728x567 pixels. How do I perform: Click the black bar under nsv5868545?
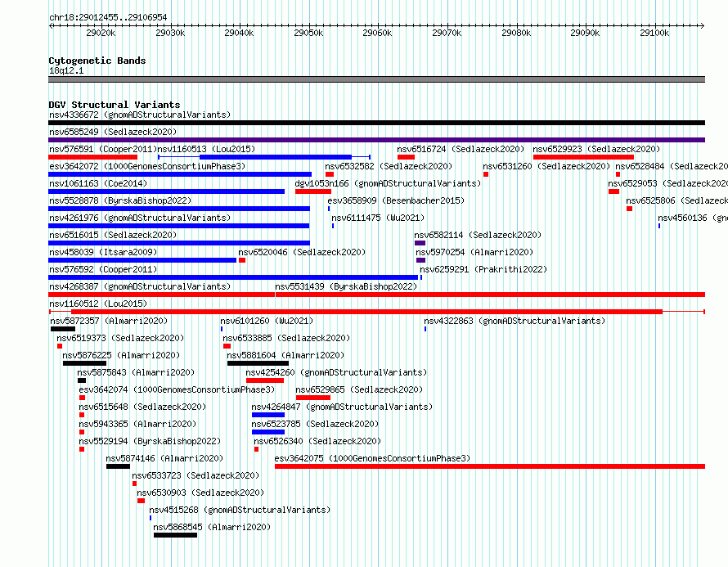(x=176, y=535)
